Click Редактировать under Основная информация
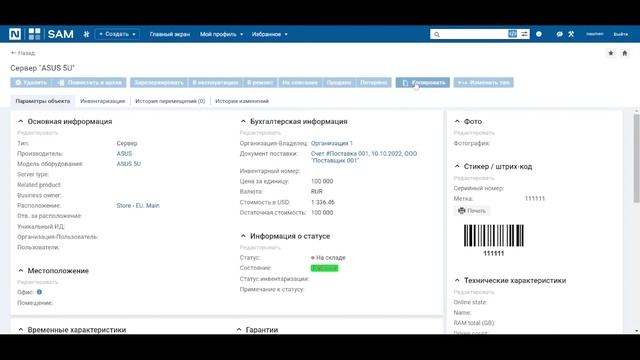Viewport: 640px width, 360px height. 38,133
